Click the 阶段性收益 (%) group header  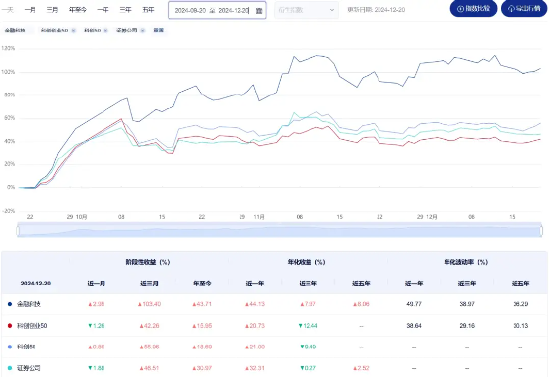tap(148, 262)
